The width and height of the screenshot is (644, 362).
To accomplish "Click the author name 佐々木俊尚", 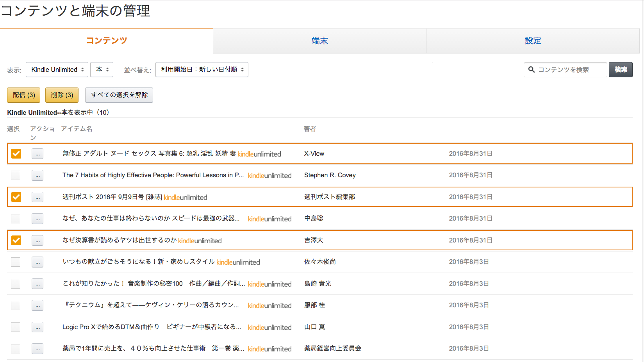I will tap(320, 262).
